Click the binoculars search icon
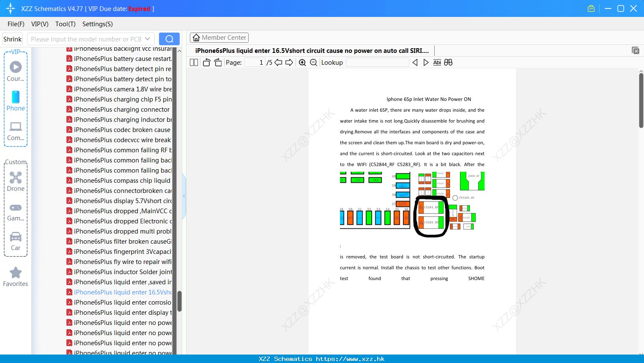Viewport: 644px width, 363px height. pos(448,63)
